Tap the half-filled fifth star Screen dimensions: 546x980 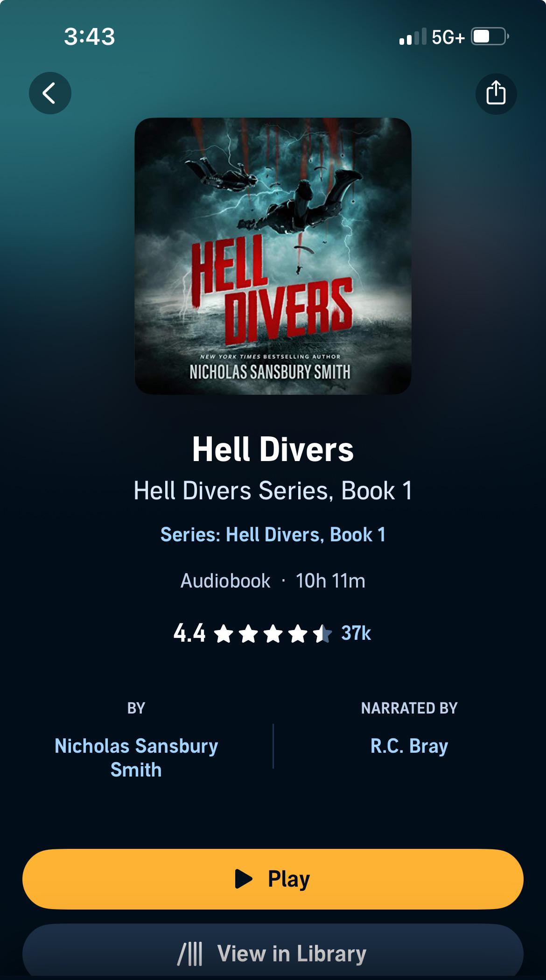[322, 634]
